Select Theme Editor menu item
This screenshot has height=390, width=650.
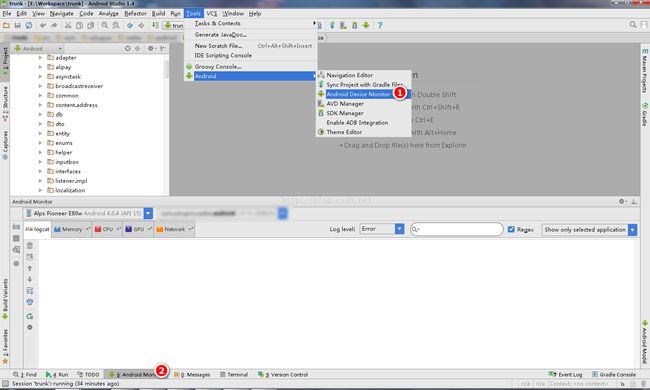point(364,132)
